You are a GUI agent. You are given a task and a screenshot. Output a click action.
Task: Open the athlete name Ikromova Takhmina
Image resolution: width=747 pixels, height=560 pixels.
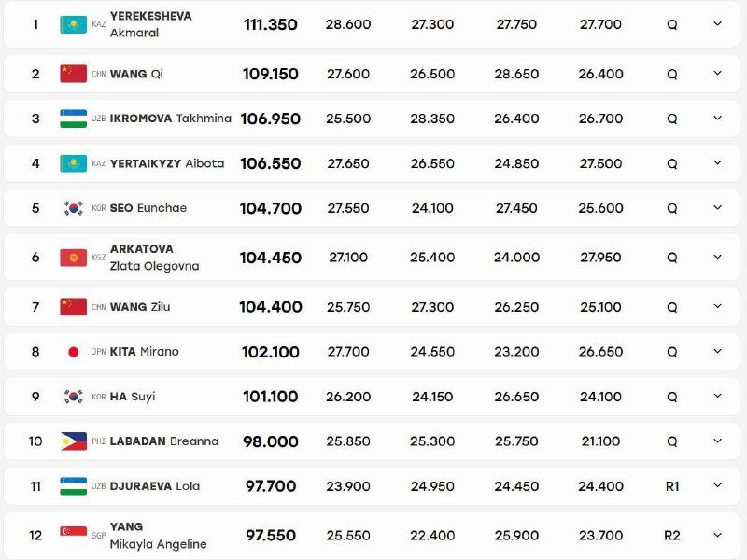pyautogui.click(x=171, y=119)
